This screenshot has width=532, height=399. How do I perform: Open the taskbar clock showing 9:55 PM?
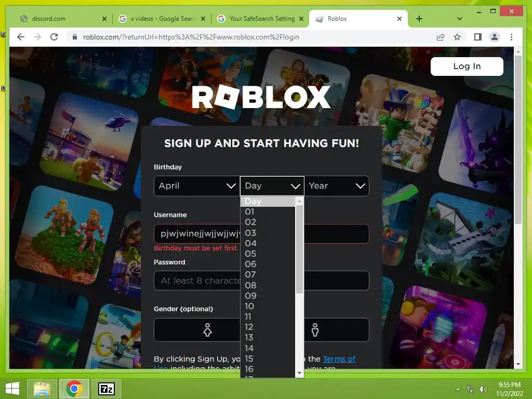click(509, 389)
